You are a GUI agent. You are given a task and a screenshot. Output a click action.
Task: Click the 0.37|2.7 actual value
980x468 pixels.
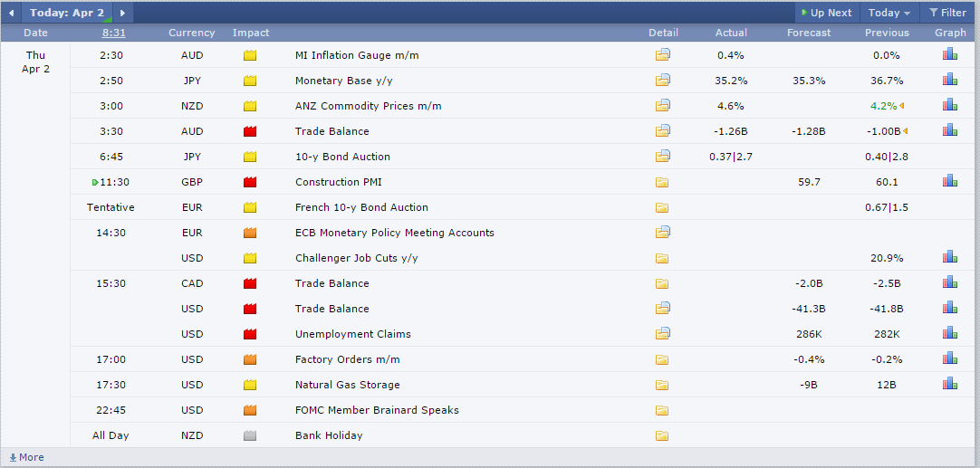point(731,157)
